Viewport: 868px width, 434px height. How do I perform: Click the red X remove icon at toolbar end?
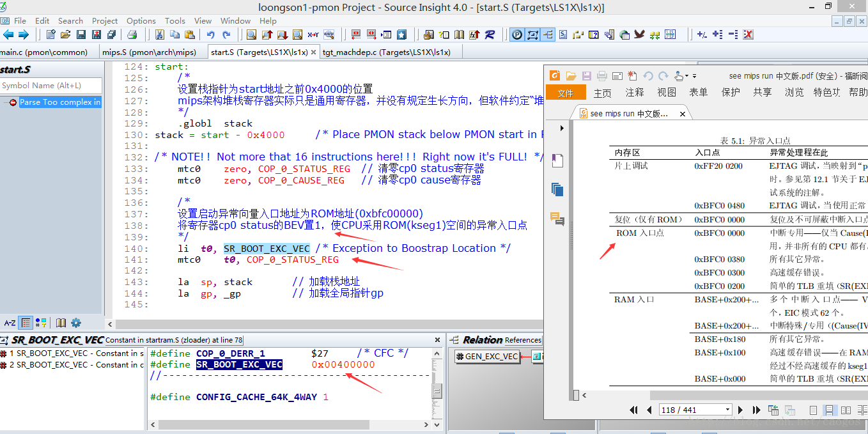coord(748,35)
